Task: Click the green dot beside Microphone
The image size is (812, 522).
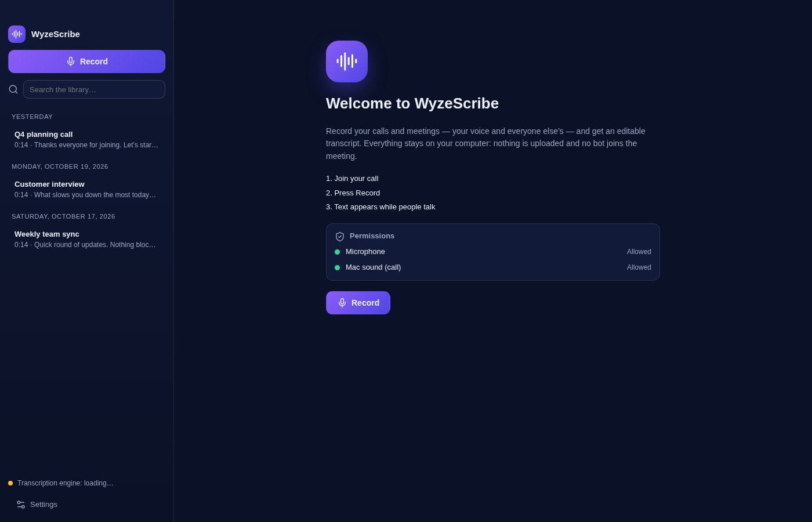Action: click(x=337, y=252)
